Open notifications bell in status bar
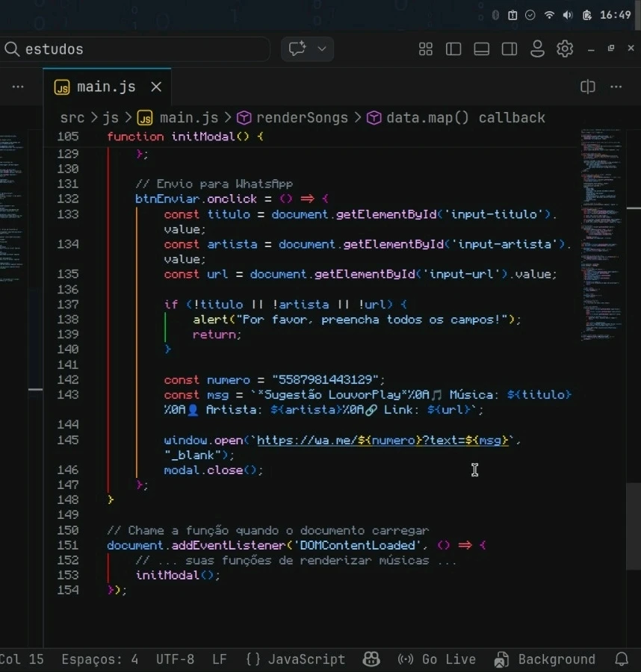The height and width of the screenshot is (672, 641). (x=622, y=659)
